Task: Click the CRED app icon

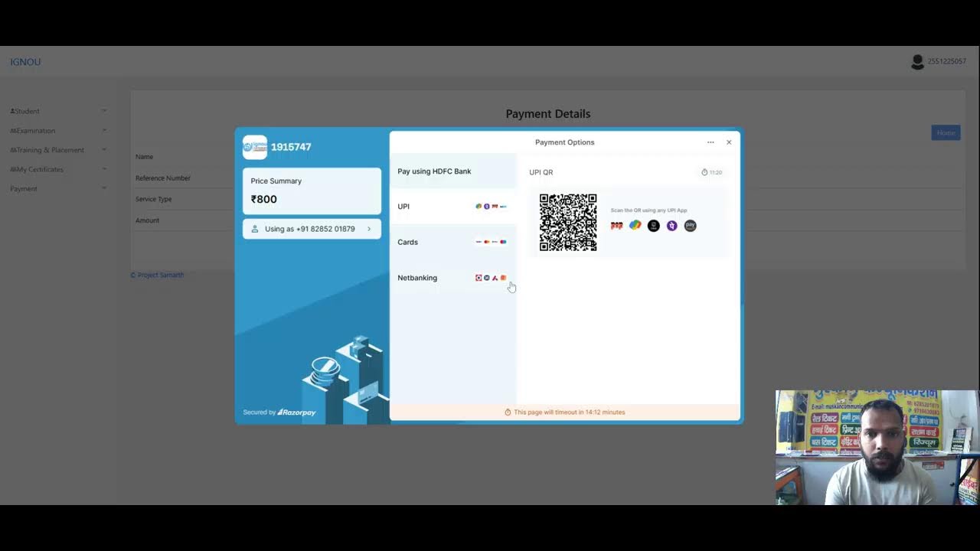Action: (x=653, y=226)
